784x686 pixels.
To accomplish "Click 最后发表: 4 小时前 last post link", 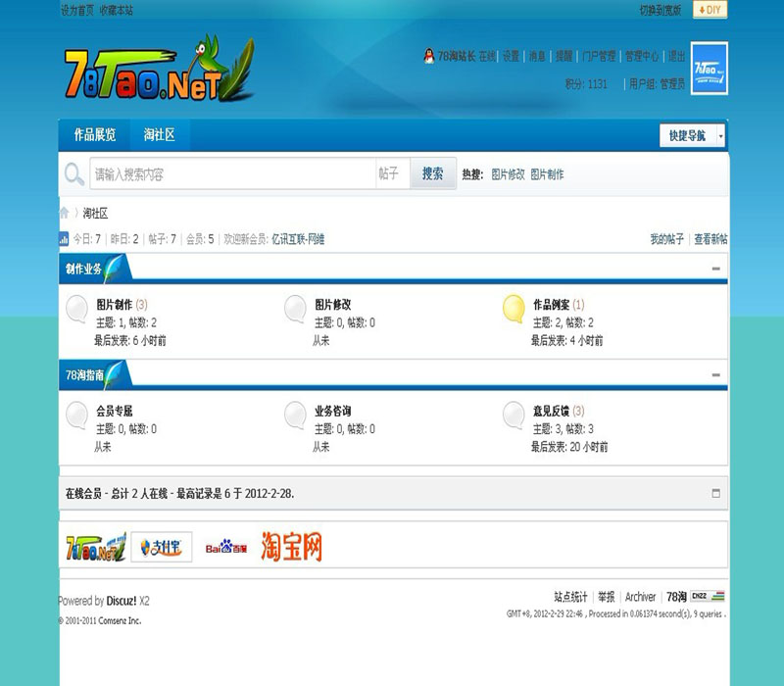I will point(567,340).
